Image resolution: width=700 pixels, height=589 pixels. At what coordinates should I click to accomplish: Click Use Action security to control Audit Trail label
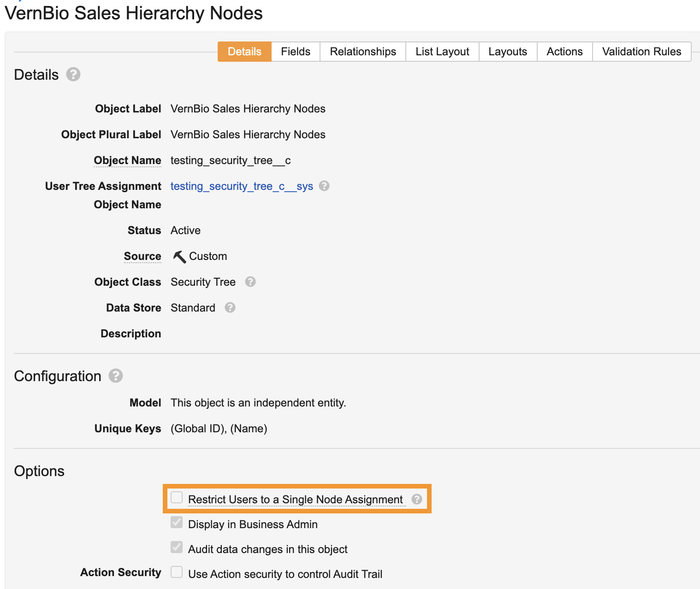tap(285, 574)
